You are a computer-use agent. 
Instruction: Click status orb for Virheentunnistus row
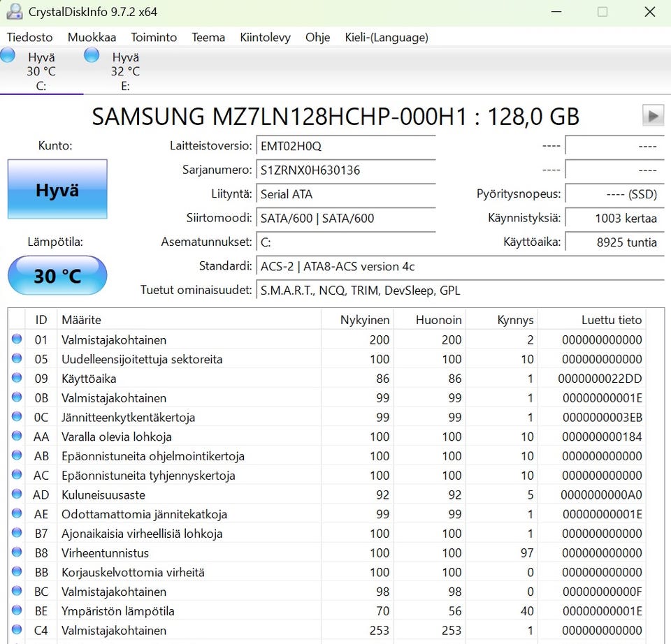[x=17, y=552]
